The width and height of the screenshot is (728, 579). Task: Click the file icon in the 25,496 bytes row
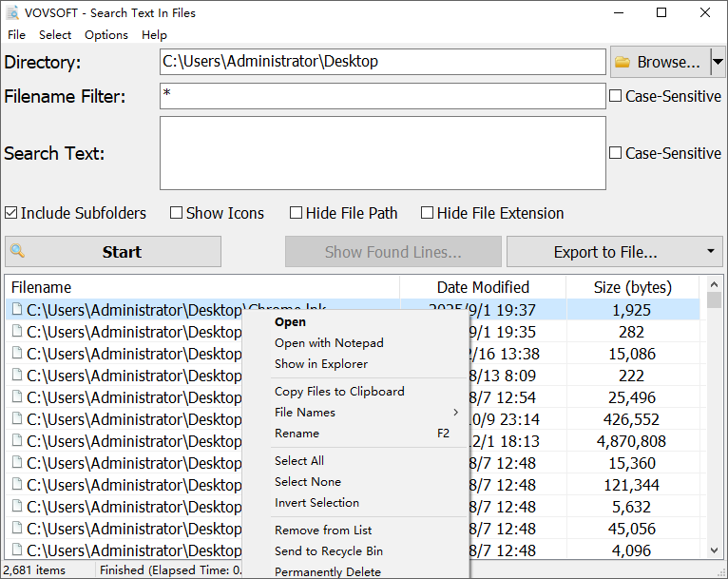tap(17, 396)
